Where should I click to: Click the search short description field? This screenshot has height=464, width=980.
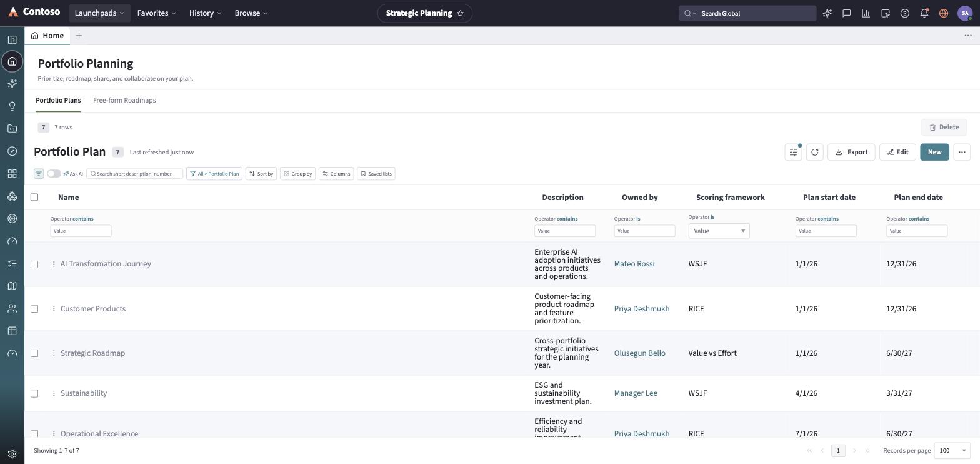[135, 174]
